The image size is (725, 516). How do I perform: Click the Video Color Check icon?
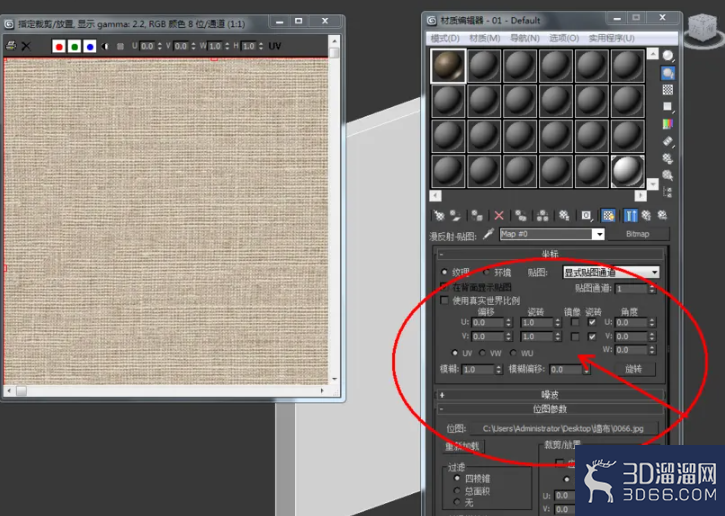click(668, 124)
